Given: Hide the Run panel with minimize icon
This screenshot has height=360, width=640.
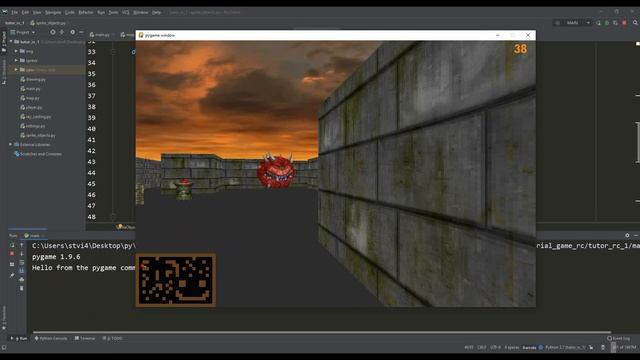Looking at the screenshot, I should click(x=636, y=236).
